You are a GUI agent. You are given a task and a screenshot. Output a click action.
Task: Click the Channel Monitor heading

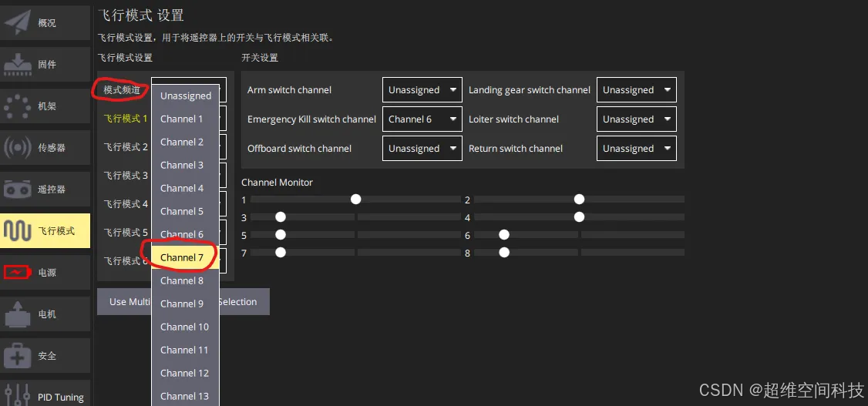tap(277, 183)
